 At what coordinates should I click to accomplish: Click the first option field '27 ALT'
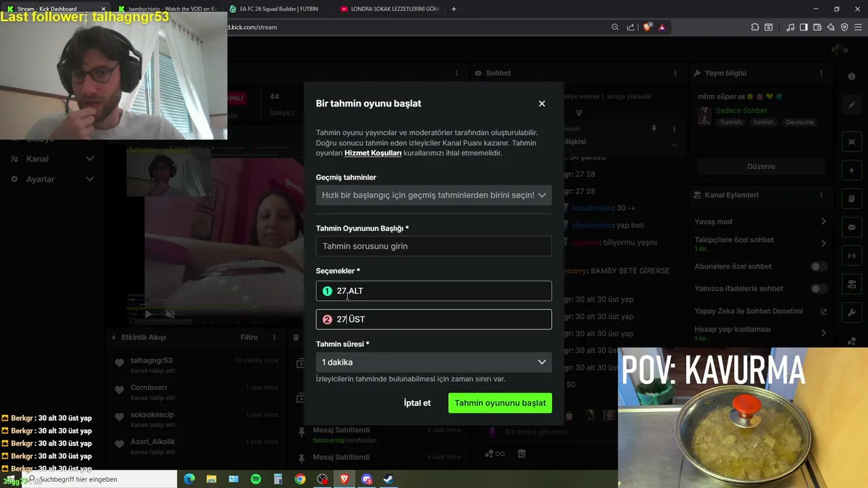[434, 291]
